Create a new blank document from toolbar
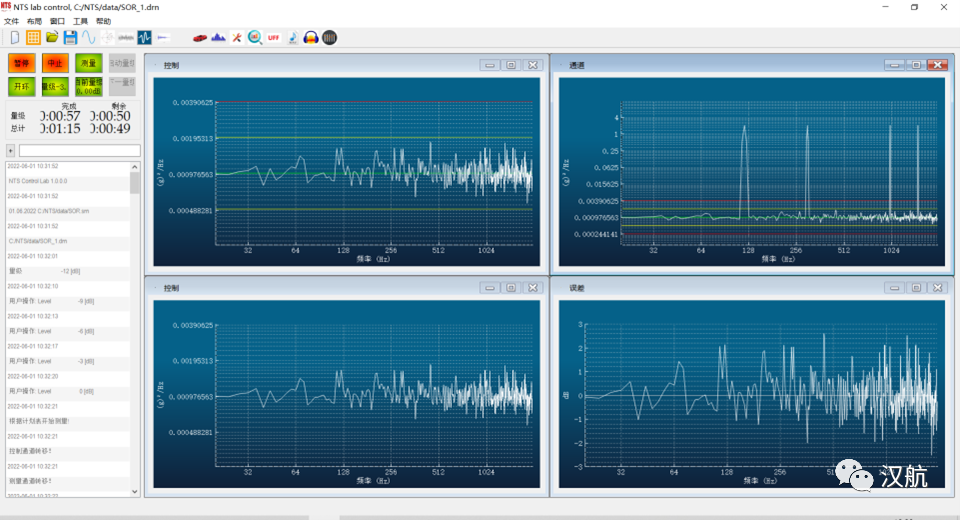960x520 pixels. tap(15, 38)
